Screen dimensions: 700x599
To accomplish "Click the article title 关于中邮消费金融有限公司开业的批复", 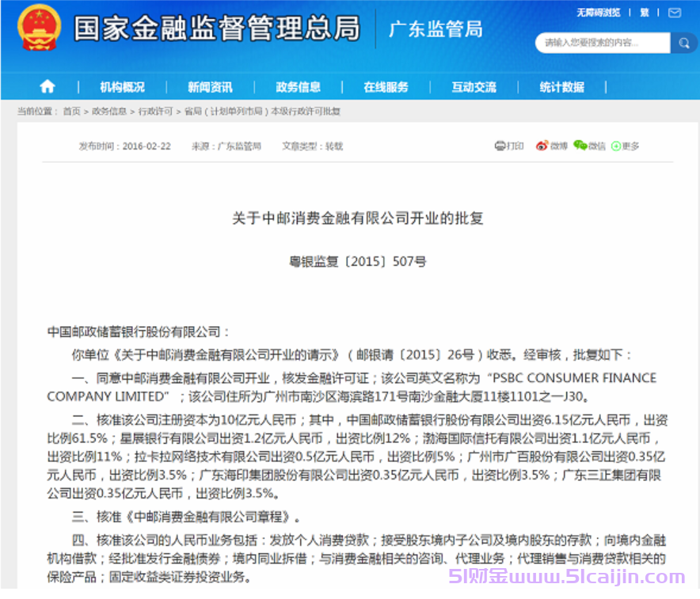I will tap(358, 218).
